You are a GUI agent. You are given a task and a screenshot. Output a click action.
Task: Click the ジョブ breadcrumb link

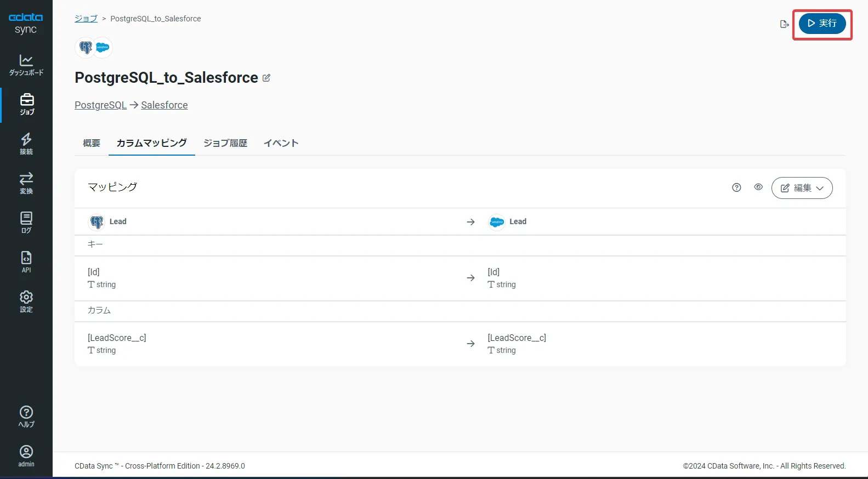click(86, 19)
